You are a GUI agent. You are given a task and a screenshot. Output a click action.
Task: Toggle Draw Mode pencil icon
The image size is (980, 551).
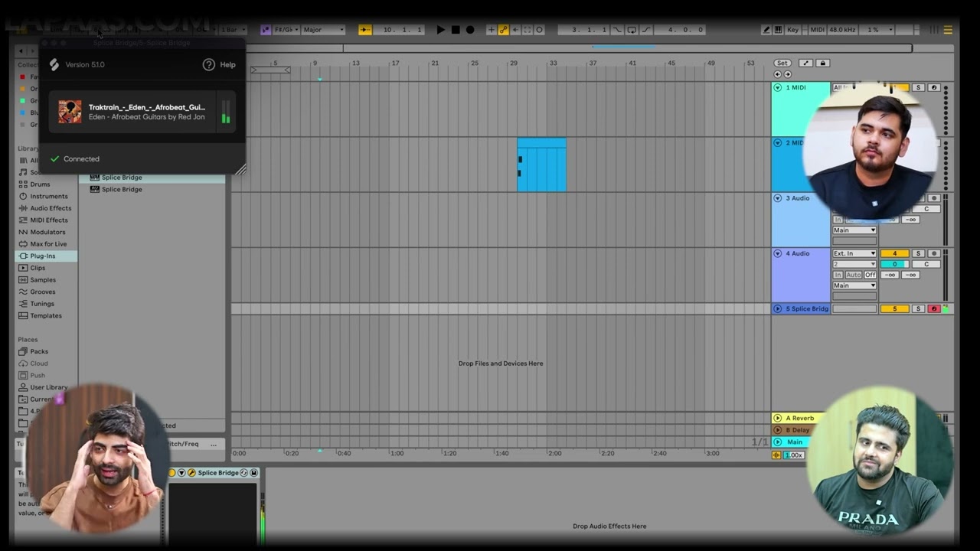point(766,30)
